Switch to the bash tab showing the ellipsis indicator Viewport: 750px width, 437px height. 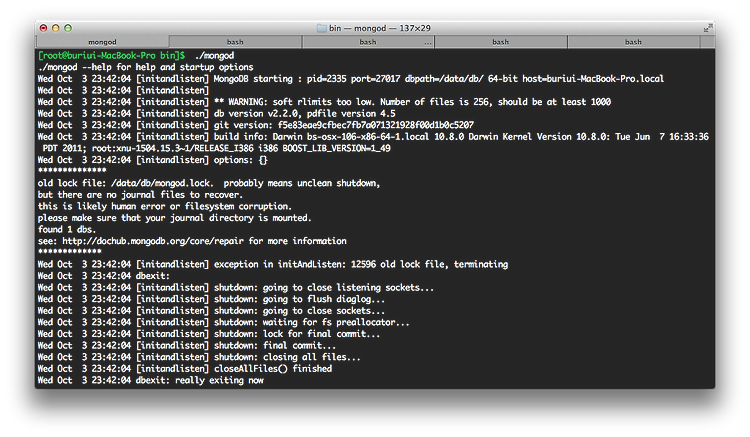[x=368, y=42]
